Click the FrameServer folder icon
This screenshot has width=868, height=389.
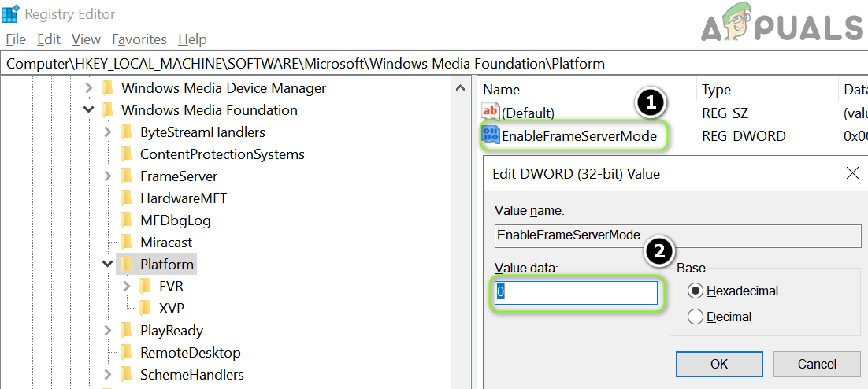126,176
